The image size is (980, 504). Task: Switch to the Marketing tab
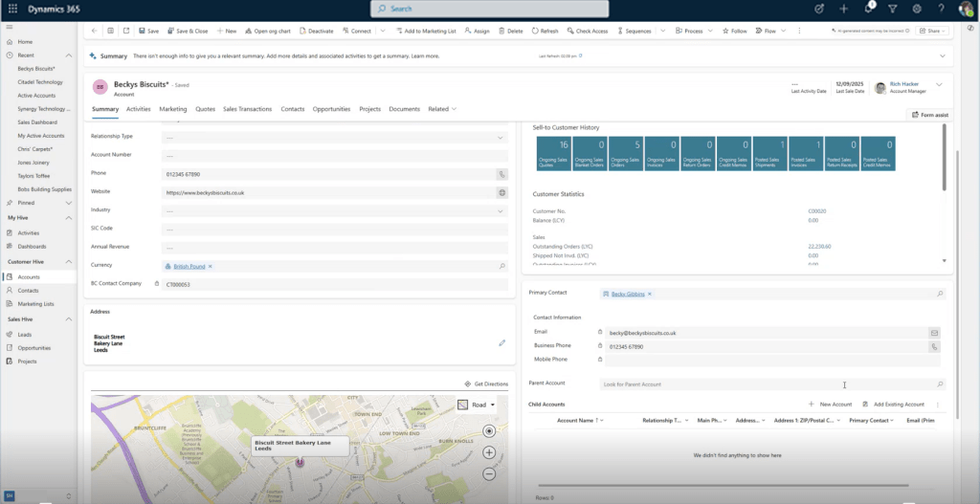pos(173,109)
